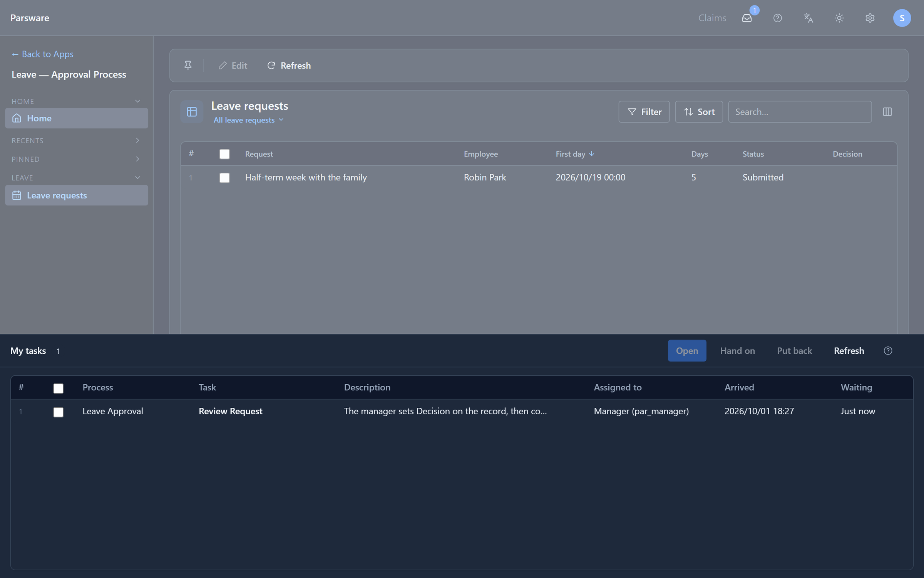Go to Home in sidebar
Viewport: 924px width, 578px height.
click(x=77, y=118)
